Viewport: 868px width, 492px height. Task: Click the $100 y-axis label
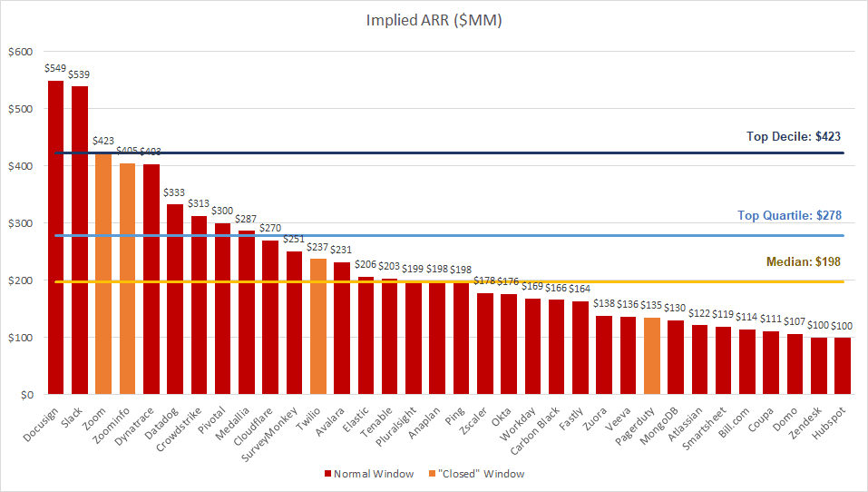(21, 338)
